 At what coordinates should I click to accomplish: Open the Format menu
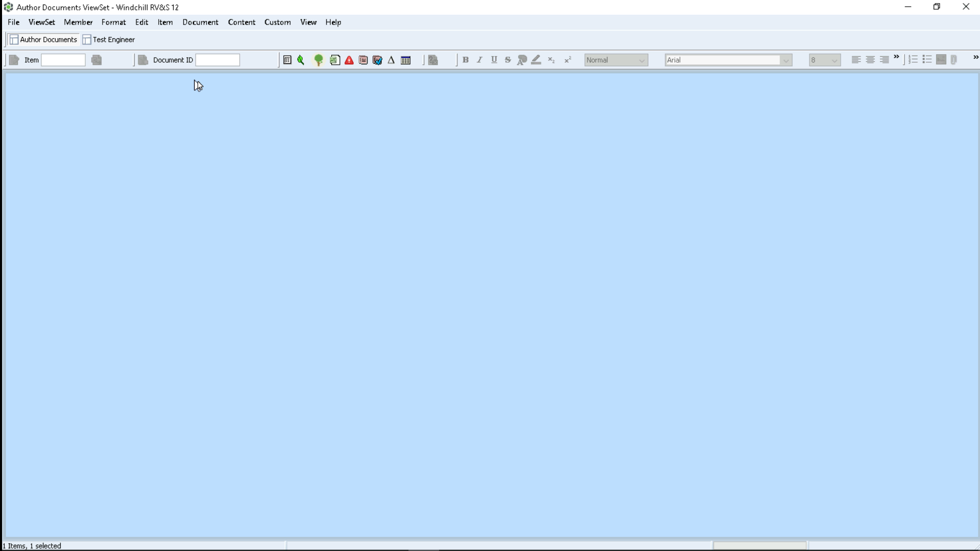click(x=113, y=22)
